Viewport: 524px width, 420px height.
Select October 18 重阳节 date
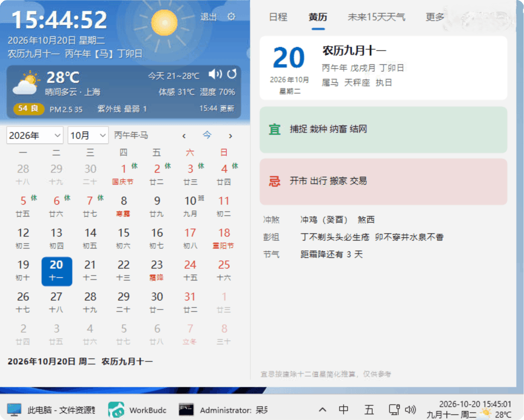pyautogui.click(x=224, y=238)
